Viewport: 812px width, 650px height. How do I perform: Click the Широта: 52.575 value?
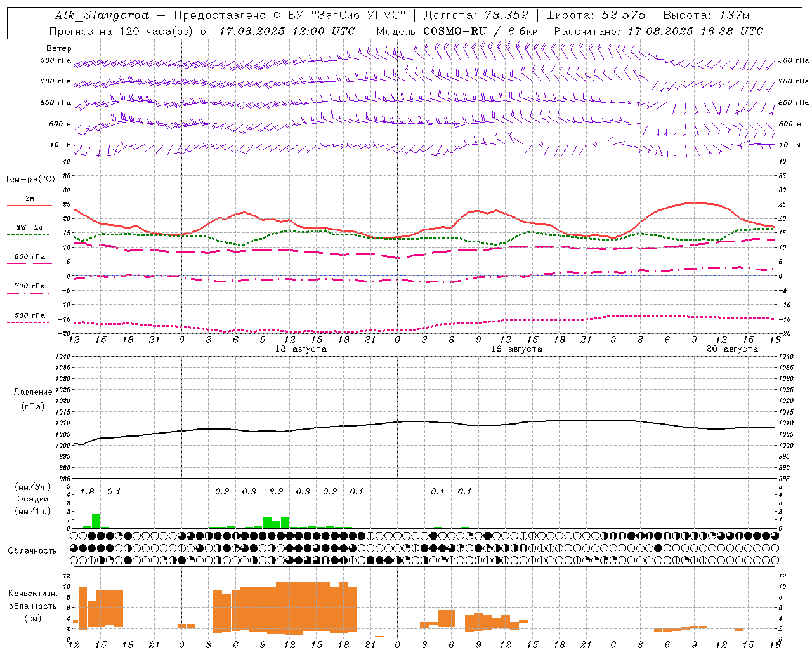point(596,15)
